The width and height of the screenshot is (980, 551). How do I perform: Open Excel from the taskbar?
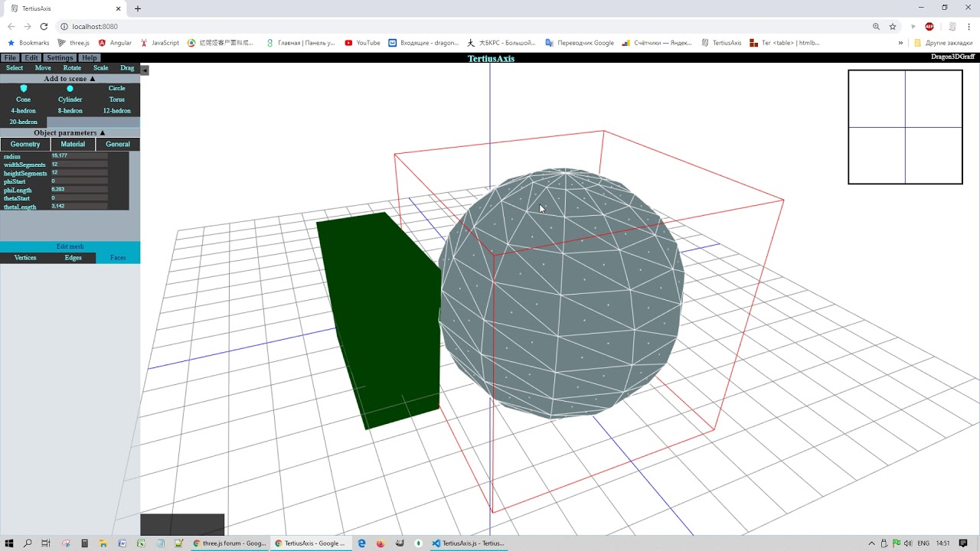click(141, 543)
